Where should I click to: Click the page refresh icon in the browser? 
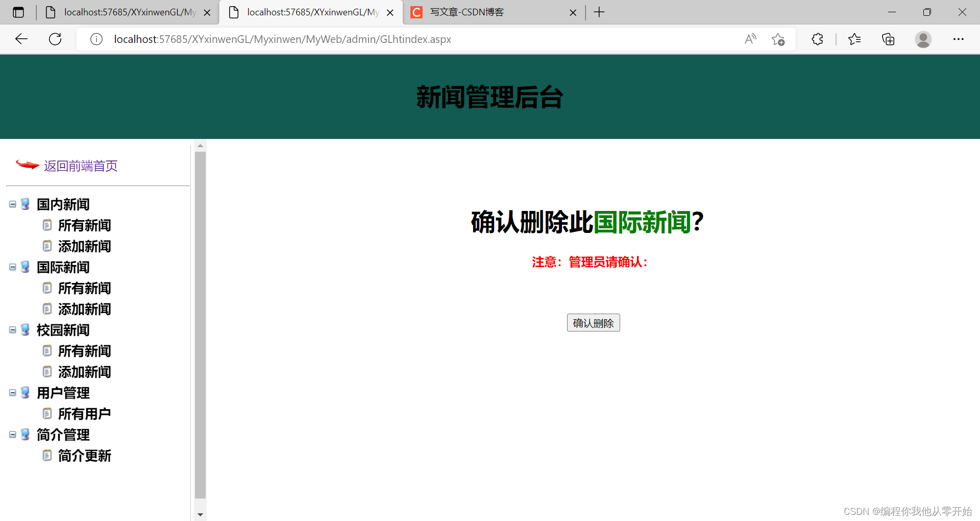click(x=55, y=39)
